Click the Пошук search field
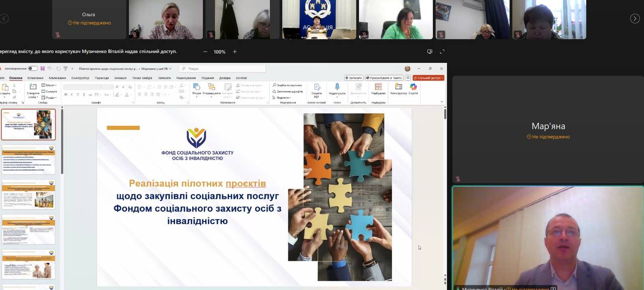The height and width of the screenshot is (290, 644). point(222,68)
